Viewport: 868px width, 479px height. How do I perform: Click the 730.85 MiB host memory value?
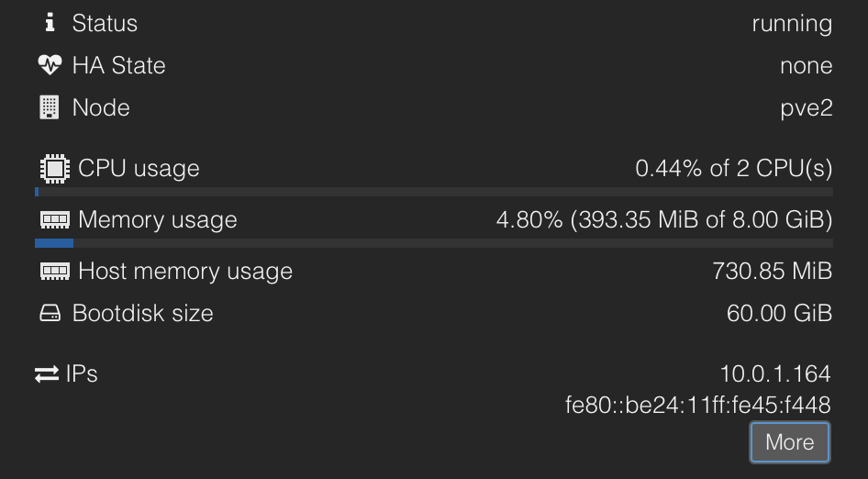[772, 272]
